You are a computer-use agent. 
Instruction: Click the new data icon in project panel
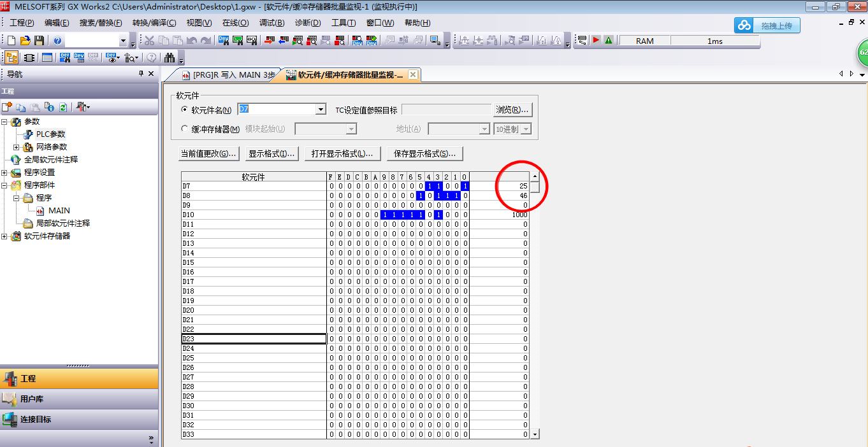[x=7, y=107]
